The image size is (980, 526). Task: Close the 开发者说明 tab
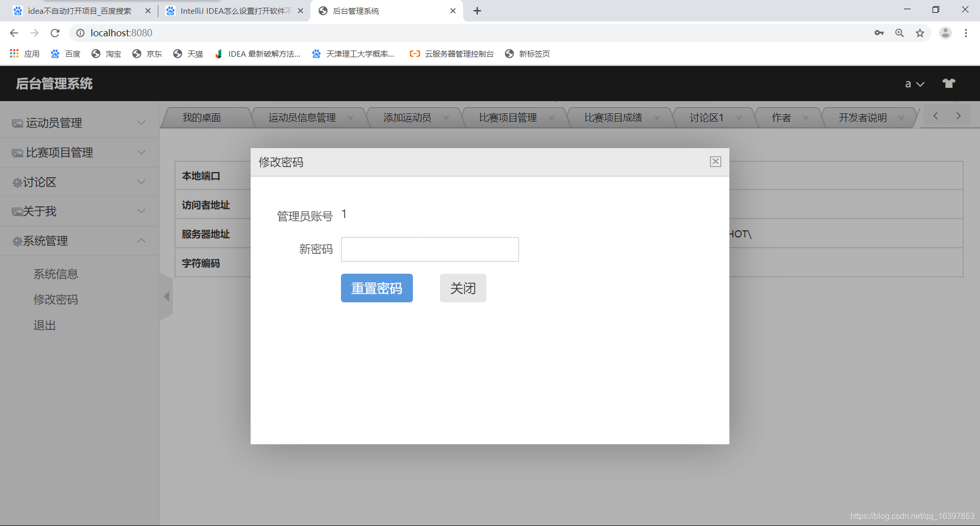coord(901,118)
